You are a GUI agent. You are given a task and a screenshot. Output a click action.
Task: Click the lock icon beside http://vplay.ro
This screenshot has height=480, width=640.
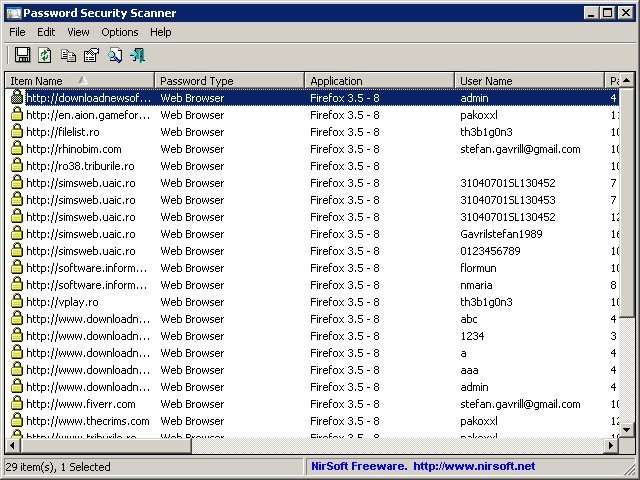(17, 302)
